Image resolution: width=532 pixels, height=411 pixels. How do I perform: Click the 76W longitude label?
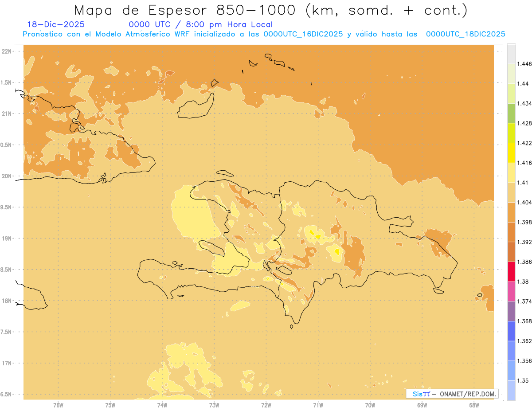click(x=58, y=405)
